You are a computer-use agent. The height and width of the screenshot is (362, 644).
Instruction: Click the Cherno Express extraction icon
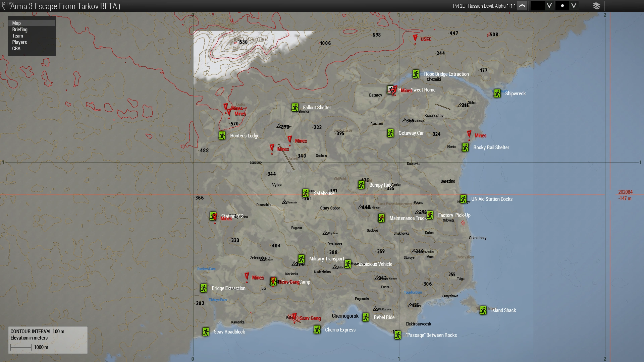pos(317,330)
